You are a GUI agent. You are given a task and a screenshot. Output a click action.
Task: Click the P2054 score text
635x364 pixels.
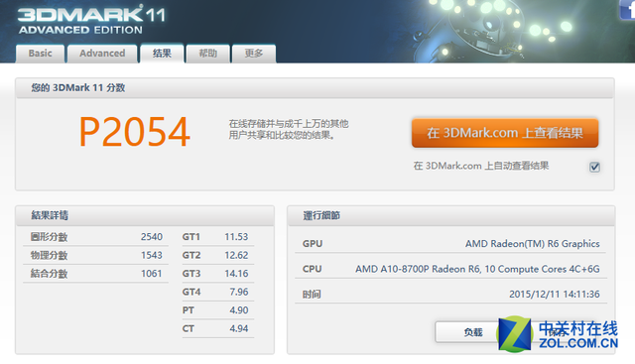coord(135,132)
